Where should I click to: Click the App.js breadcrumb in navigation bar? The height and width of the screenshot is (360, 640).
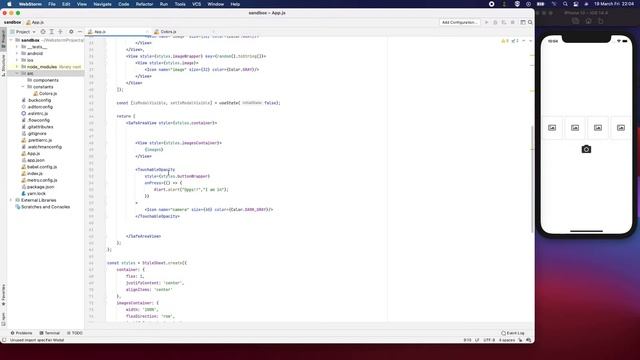[x=35, y=22]
